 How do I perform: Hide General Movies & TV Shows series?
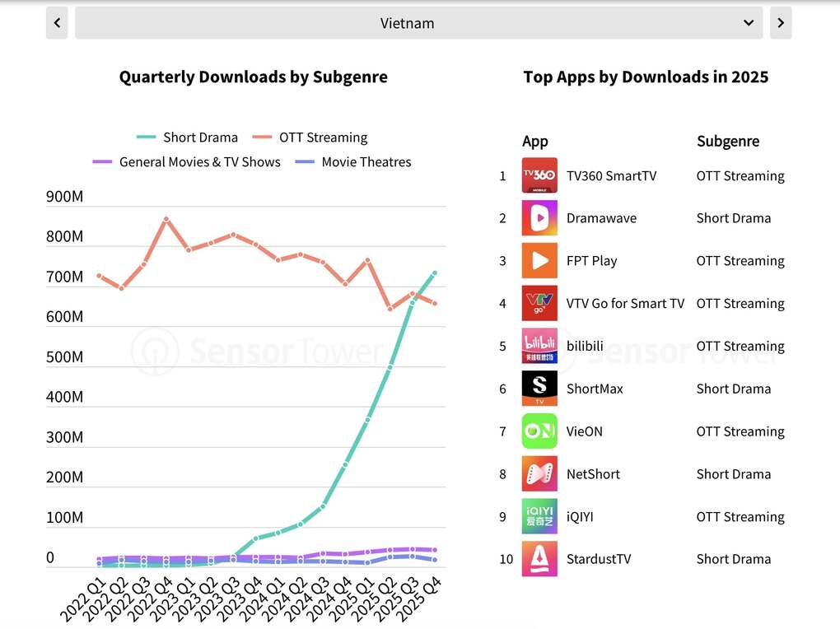pos(186,162)
